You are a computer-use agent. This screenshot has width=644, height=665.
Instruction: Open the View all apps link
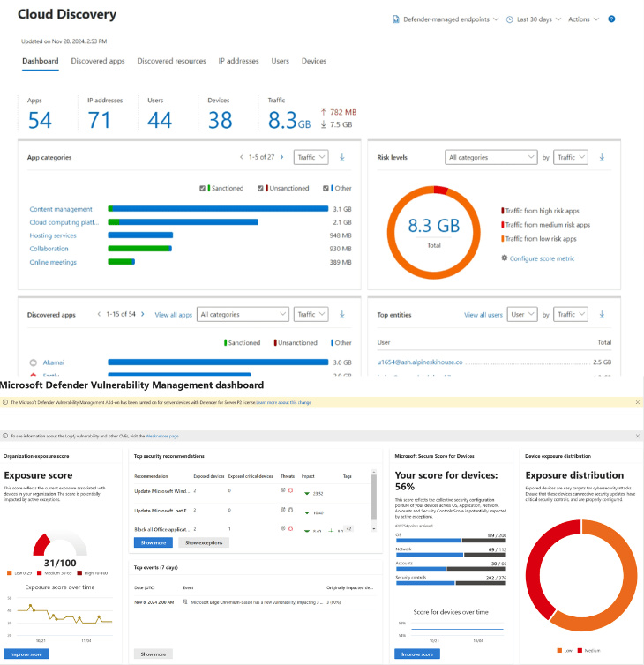[173, 314]
